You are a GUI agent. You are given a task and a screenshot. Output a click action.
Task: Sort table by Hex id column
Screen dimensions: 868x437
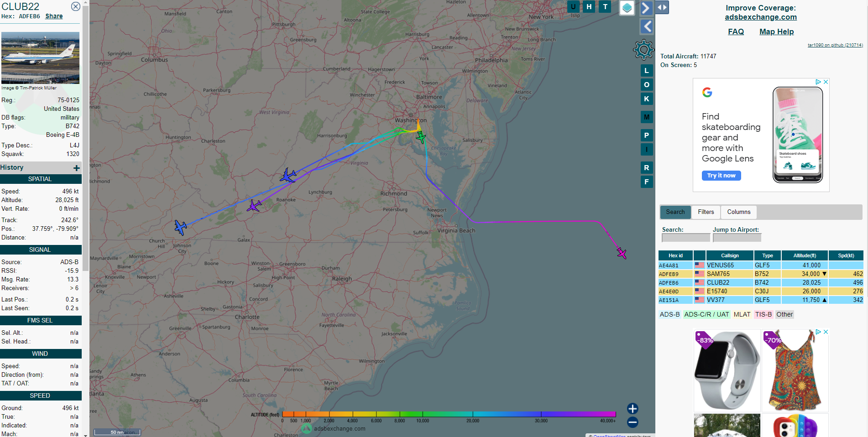point(675,255)
